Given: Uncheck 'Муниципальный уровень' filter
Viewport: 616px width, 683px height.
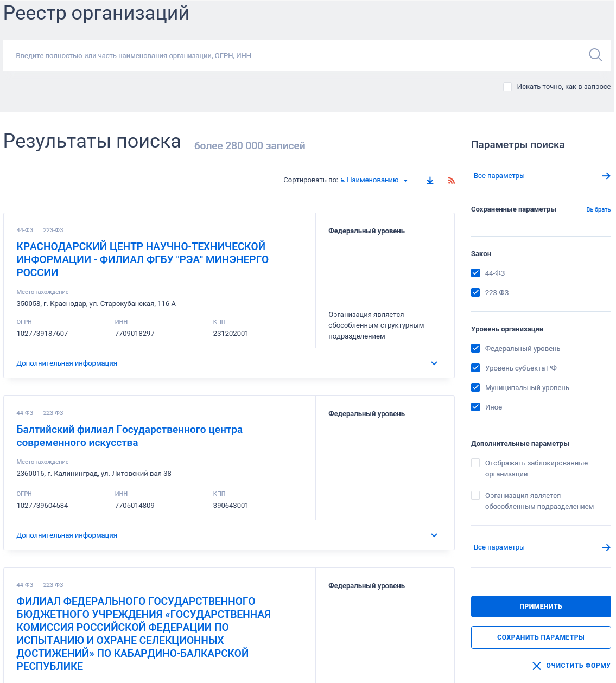Looking at the screenshot, I should pos(475,387).
